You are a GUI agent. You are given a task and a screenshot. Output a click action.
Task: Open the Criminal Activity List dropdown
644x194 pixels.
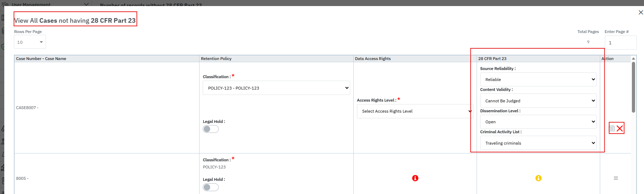tap(538, 143)
